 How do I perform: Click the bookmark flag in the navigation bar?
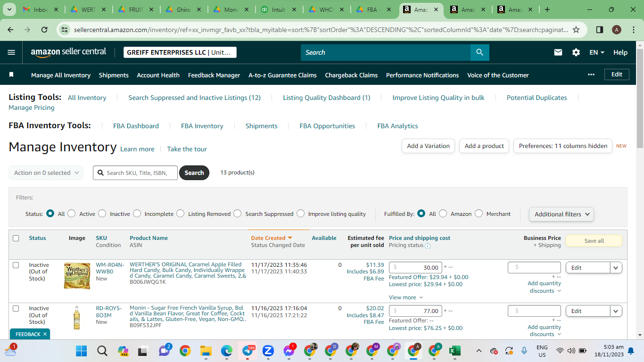click(x=11, y=75)
